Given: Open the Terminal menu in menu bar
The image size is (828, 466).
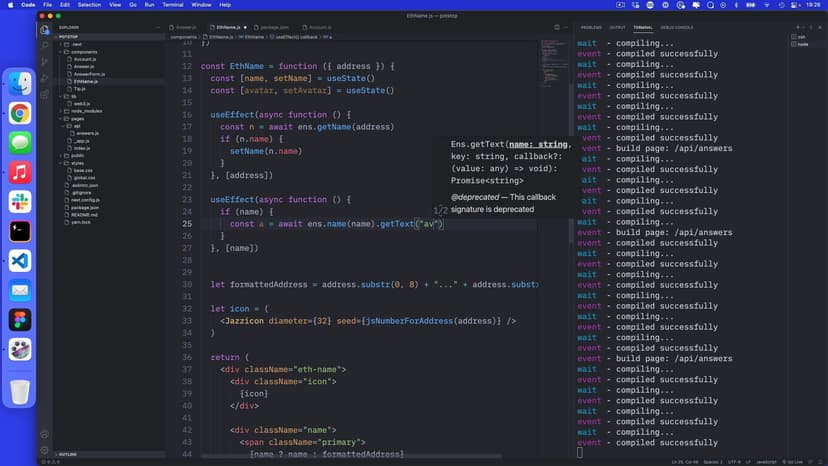Looking at the screenshot, I should tap(173, 5).
